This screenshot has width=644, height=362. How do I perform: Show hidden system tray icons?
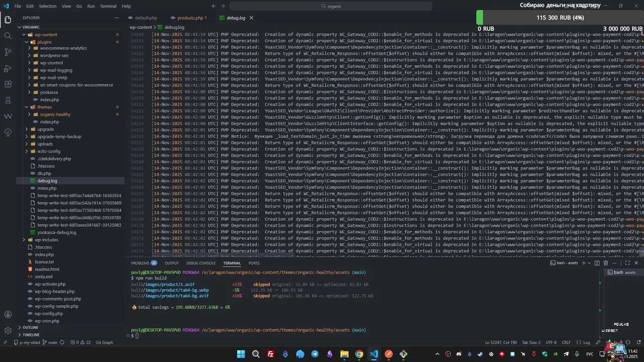tap(437, 354)
